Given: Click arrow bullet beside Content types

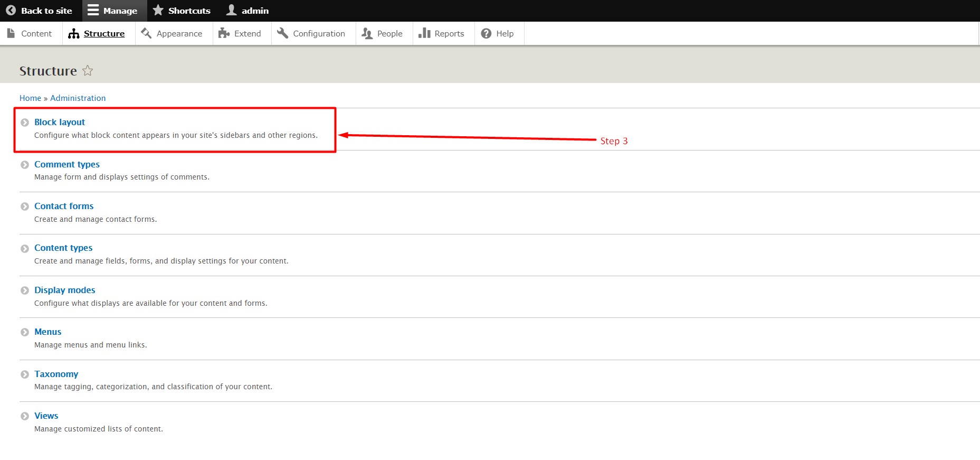Looking at the screenshot, I should point(25,249).
